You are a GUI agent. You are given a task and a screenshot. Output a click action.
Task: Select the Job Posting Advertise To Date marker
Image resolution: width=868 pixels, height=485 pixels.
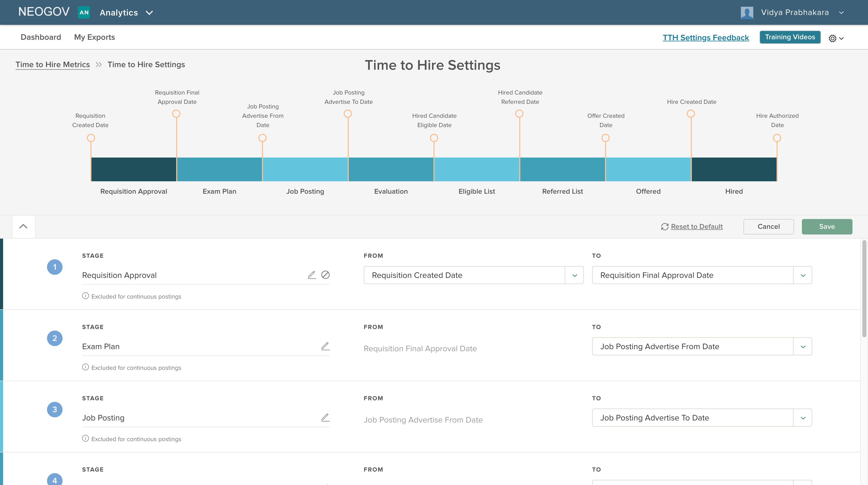[x=347, y=114]
